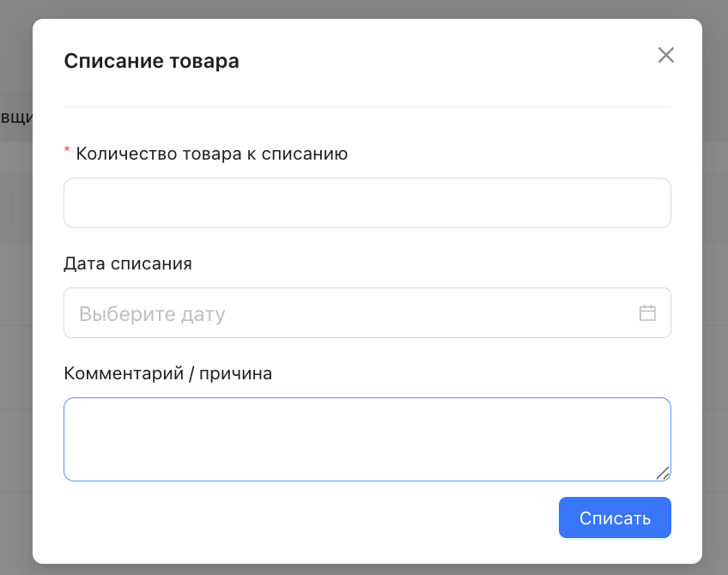The height and width of the screenshot is (575, 728).
Task: Click the word причина in comment label
Action: 235,373
